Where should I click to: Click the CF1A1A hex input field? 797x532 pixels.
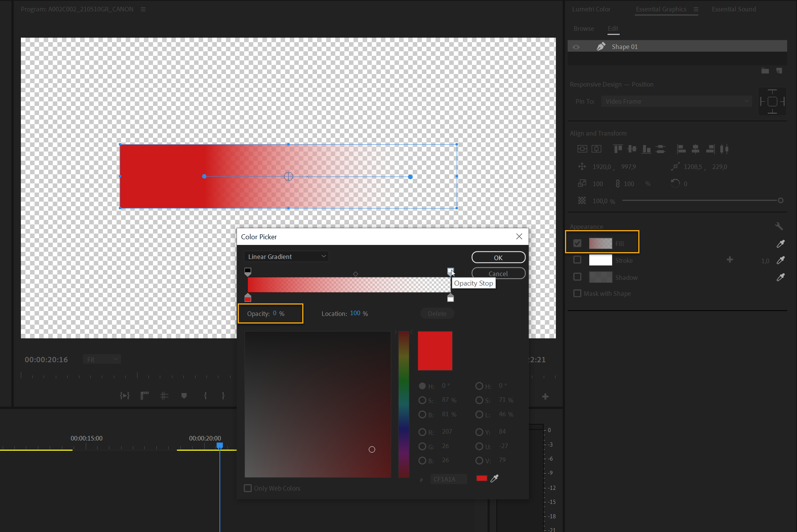[448, 479]
